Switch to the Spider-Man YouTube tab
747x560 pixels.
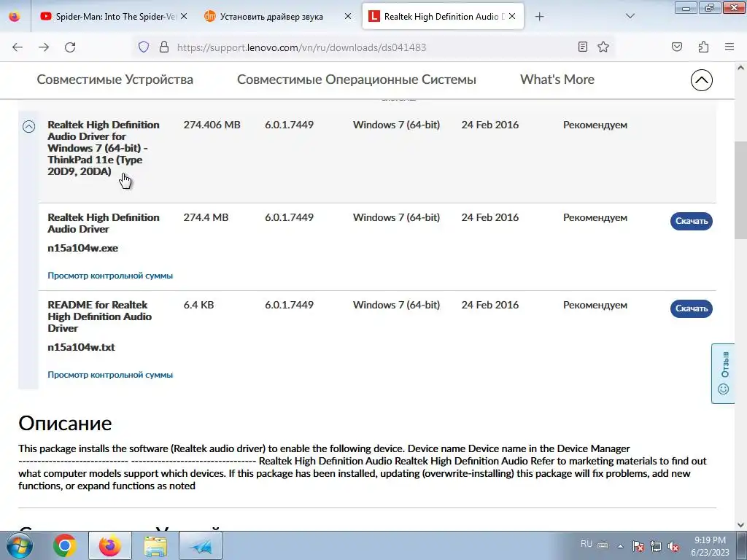[115, 17]
